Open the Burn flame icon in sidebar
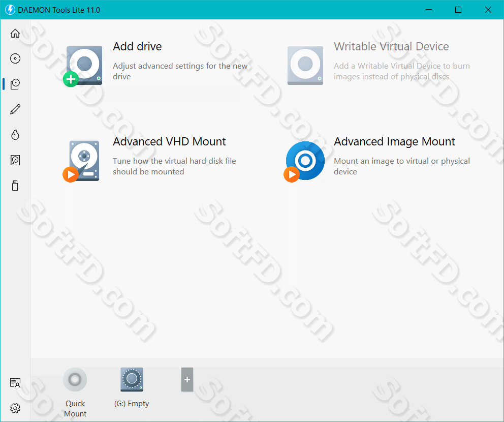The image size is (504, 422). click(x=15, y=135)
